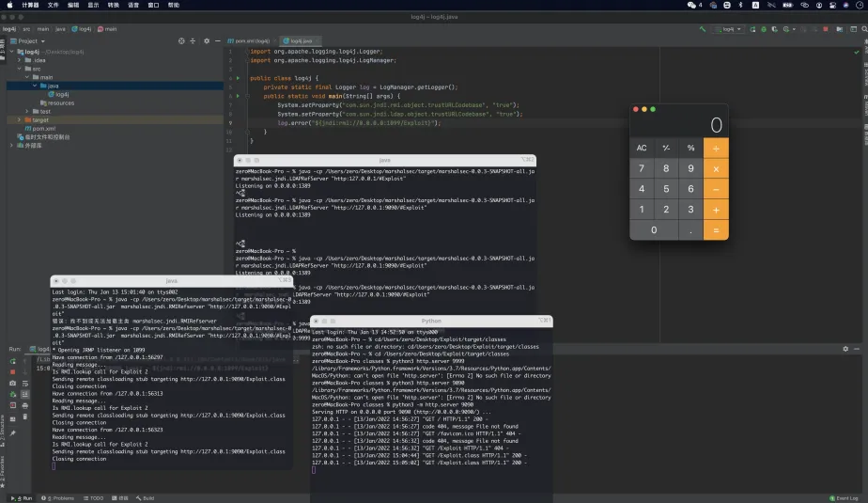Viewport: 868px width, 503px height.
Task: Click WeChat icon in macOS menu bar
Action: [x=691, y=5]
